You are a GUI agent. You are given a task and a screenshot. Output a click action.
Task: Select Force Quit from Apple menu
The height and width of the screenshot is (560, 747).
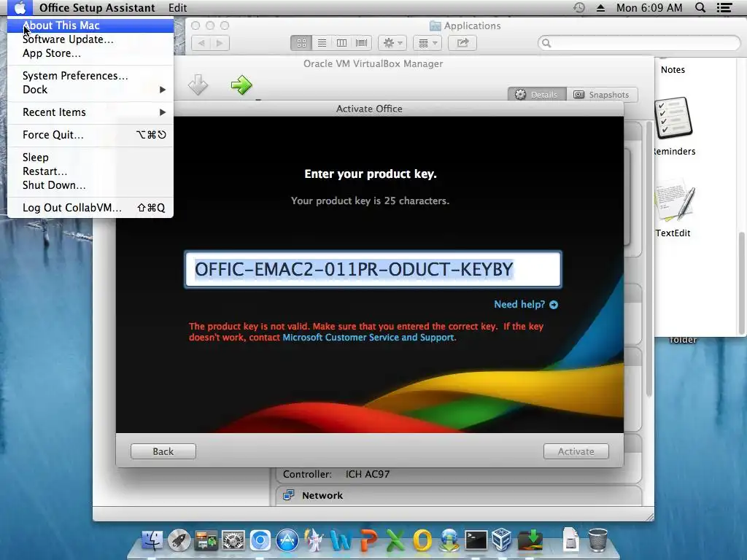[90, 135]
